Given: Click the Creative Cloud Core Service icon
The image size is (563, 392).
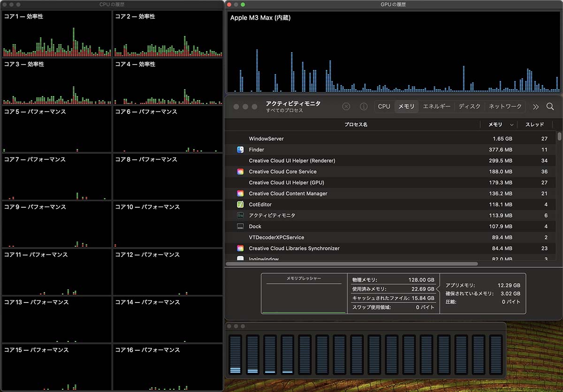Looking at the screenshot, I should click(x=240, y=172).
